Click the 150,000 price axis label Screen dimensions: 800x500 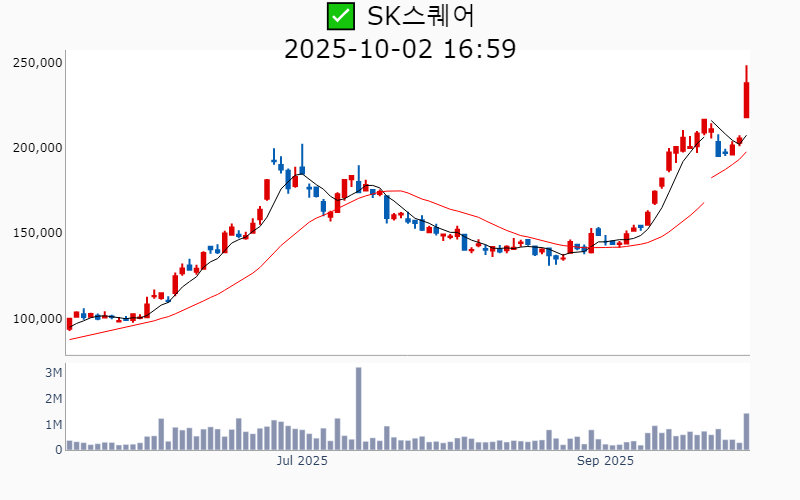[38, 233]
